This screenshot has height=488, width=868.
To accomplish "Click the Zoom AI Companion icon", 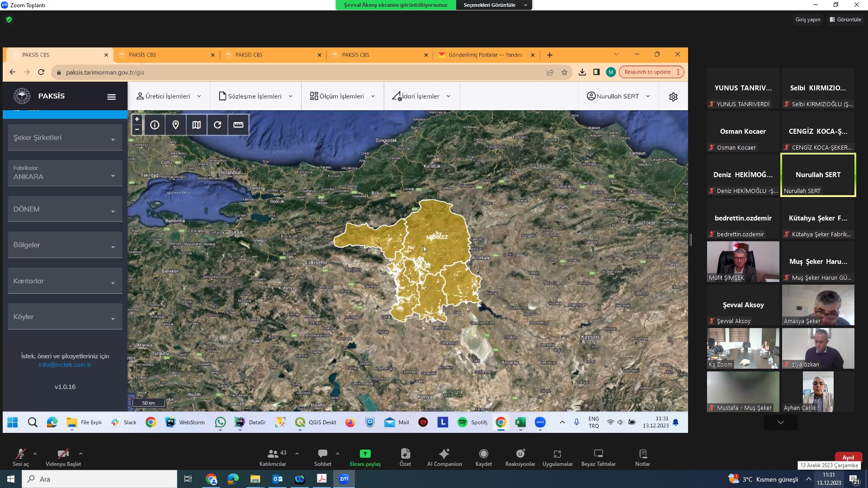I will click(x=444, y=457).
